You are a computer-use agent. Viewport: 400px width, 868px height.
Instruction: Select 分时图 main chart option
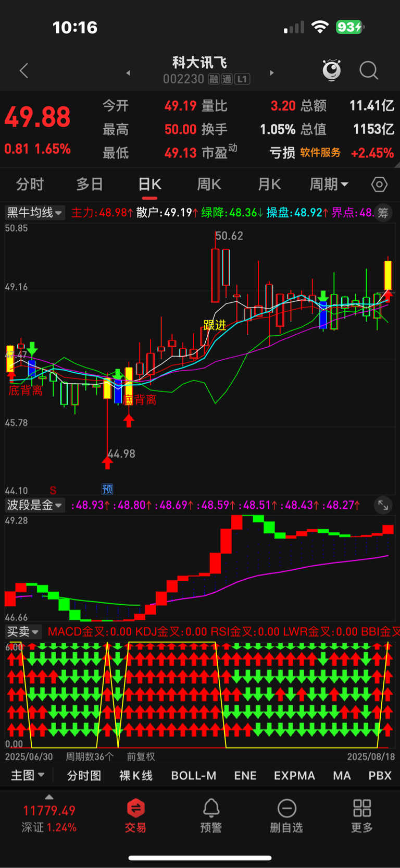[x=84, y=776]
